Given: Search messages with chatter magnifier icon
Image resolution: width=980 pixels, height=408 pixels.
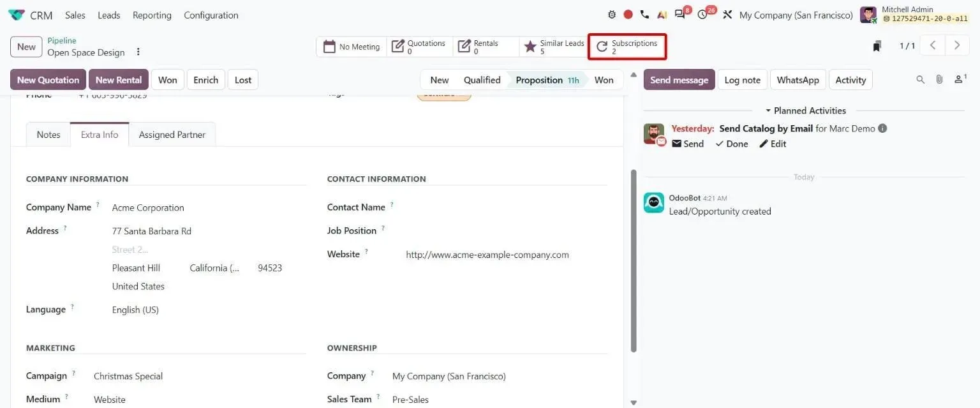Looking at the screenshot, I should [920, 80].
